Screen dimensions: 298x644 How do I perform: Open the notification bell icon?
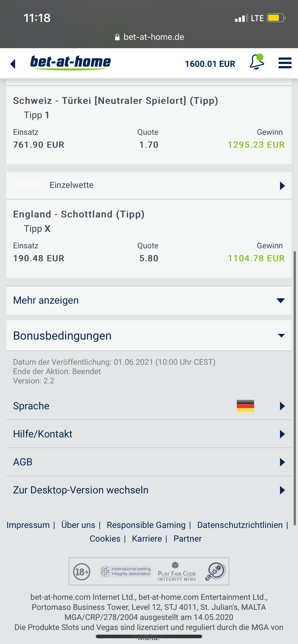click(257, 62)
